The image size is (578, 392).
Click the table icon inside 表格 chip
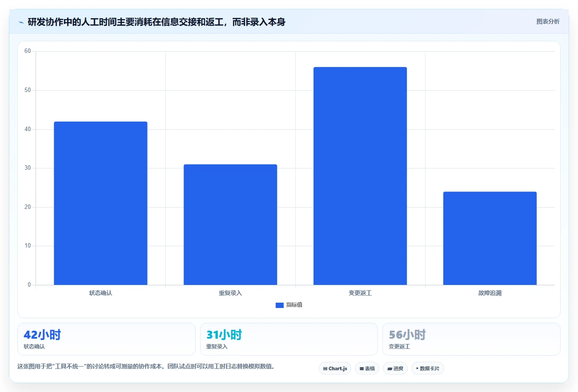pos(361,369)
